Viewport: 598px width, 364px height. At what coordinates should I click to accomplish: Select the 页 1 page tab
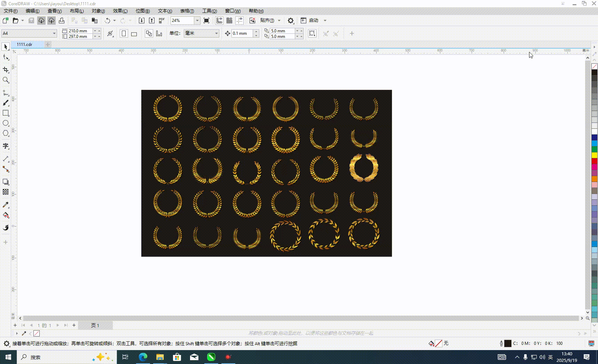[x=95, y=325]
